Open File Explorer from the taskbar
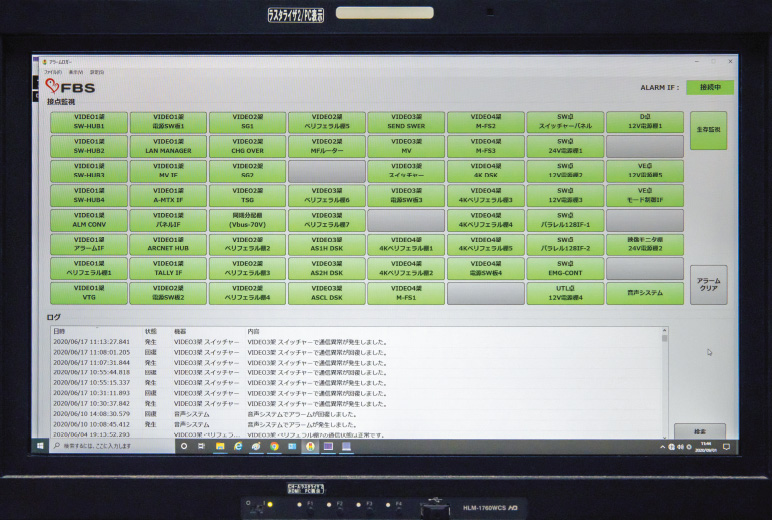This screenshot has height=520, width=772. click(x=219, y=446)
